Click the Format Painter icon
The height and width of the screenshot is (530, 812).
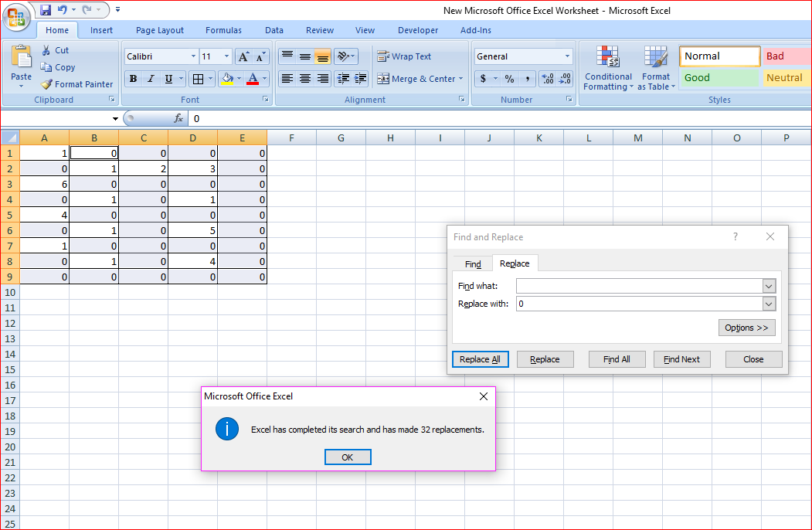(x=76, y=83)
